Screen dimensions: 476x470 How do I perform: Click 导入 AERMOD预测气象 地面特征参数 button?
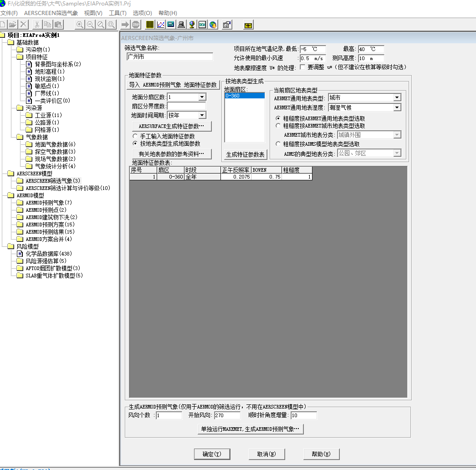tap(173, 85)
